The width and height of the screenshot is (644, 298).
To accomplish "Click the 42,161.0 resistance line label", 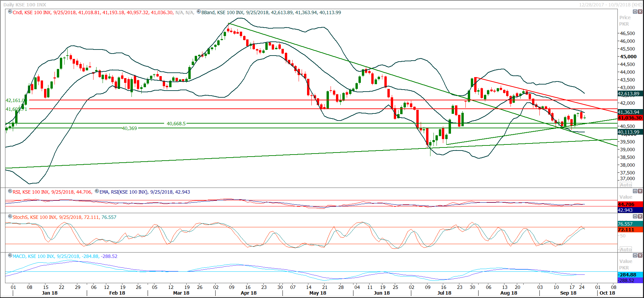I will point(15,100).
